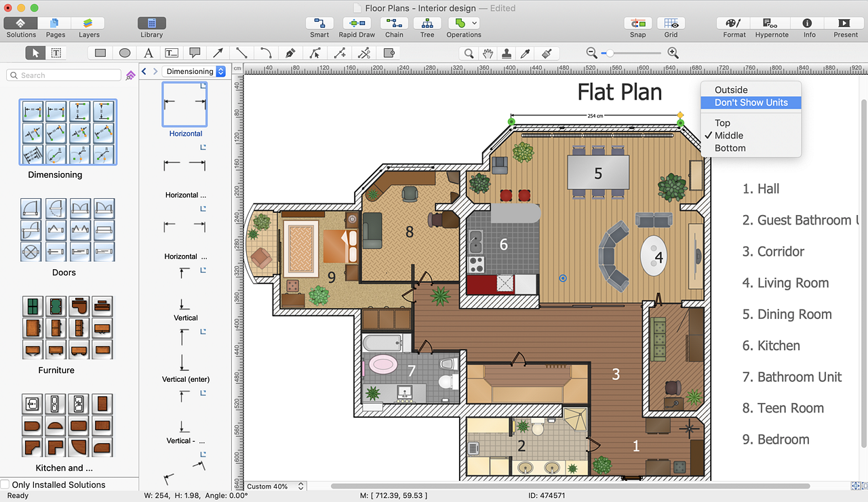Screen dimensions: 868x502
Task: Select the Horizontal dimension shape
Action: 186,104
